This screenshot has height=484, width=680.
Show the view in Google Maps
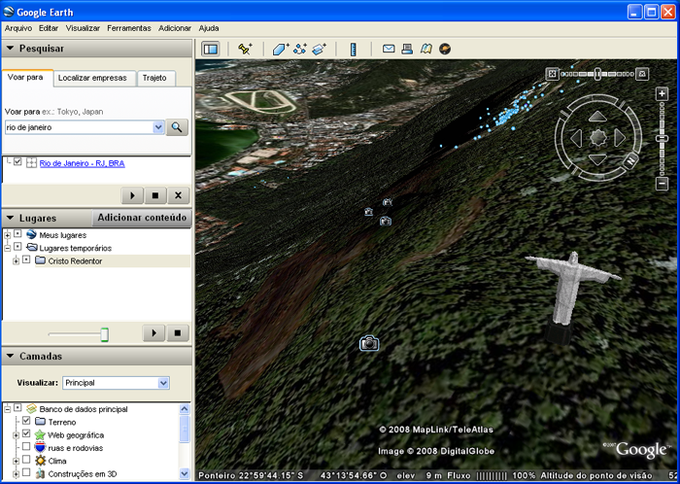[x=426, y=49]
